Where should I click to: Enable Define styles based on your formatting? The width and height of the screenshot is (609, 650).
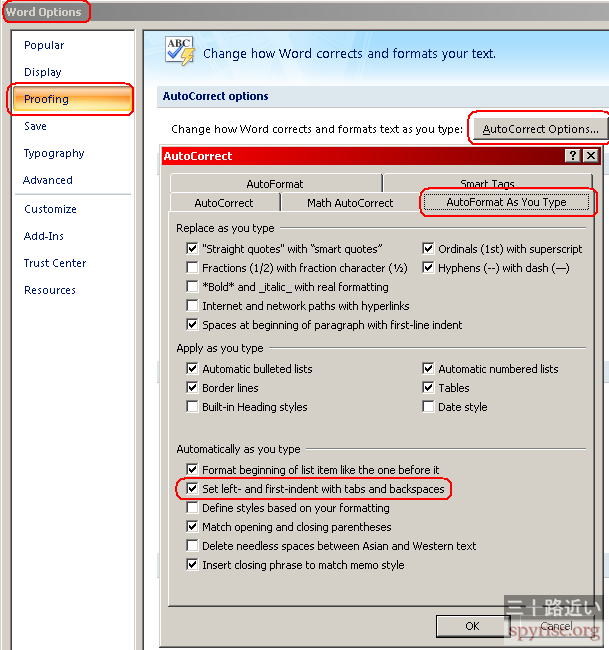click(192, 508)
